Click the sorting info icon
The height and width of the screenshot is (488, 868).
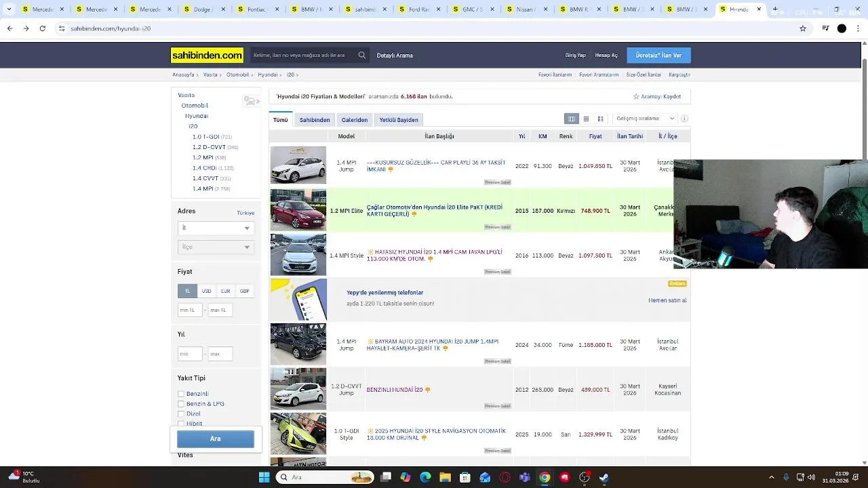[684, 119]
